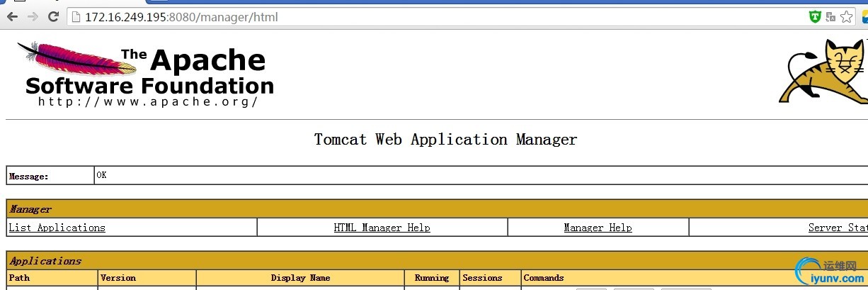Open the Manager Help link
868x290 pixels.
click(598, 228)
